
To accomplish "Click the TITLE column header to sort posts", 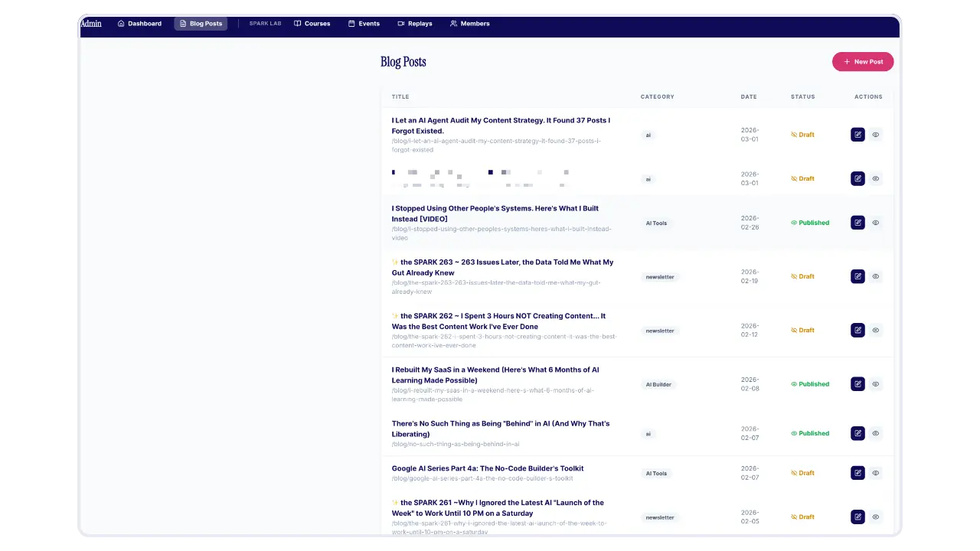I will pos(400,96).
